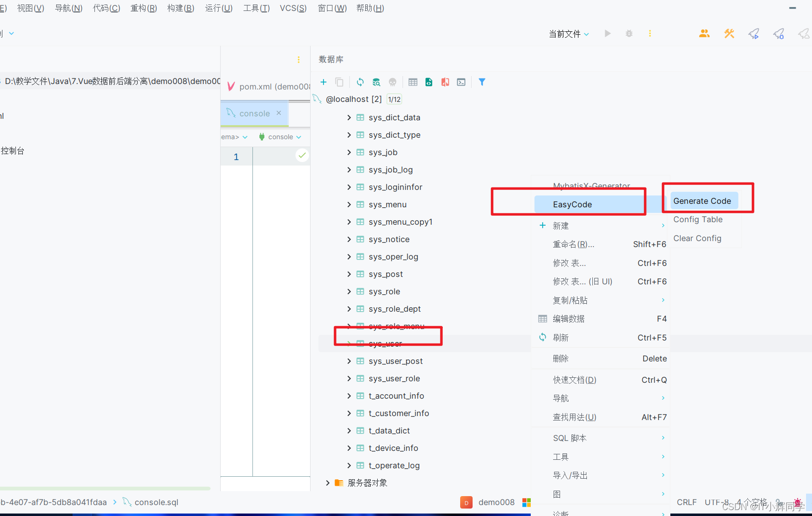Expand the sys_menu table node
The width and height of the screenshot is (812, 516).
pyautogui.click(x=349, y=204)
